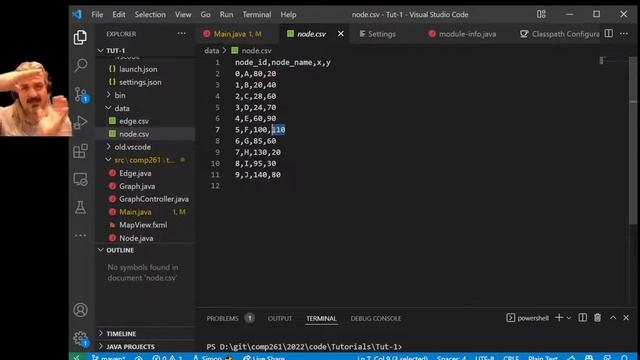Open Graph.java in the explorer
The width and height of the screenshot is (640, 360).
point(145,186)
